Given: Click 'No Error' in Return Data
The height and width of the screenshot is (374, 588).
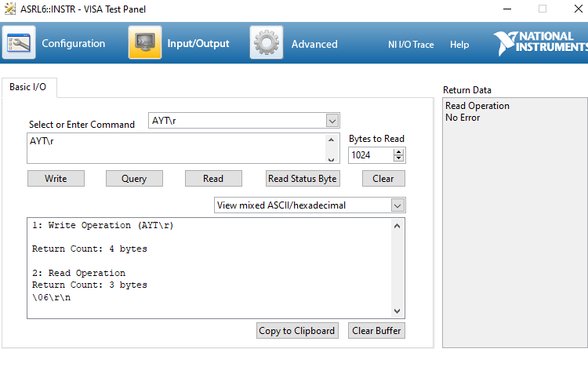Looking at the screenshot, I should 463,118.
